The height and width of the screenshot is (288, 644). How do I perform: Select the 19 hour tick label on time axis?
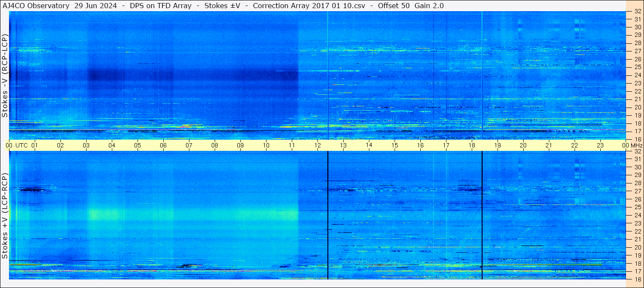(x=497, y=145)
